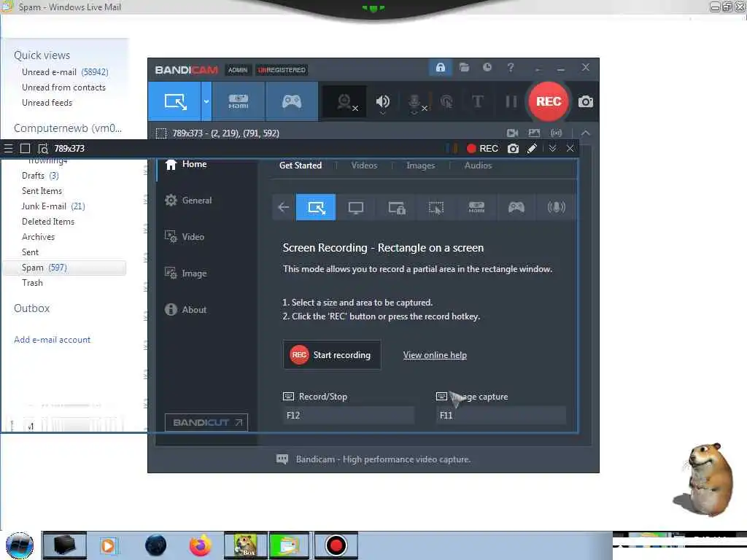Click the Record/Stop hotkey field showing F12
This screenshot has width=747, height=560.
tap(348, 415)
